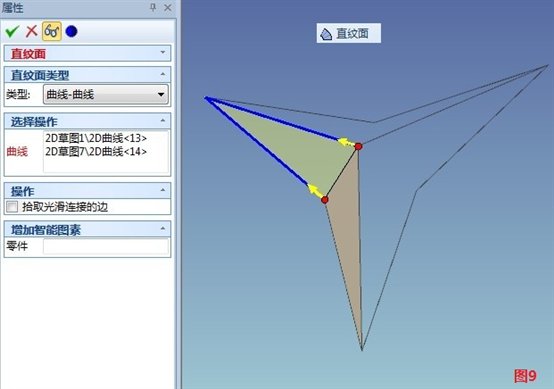Click the upper red endpoint dot
Image resolution: width=554 pixels, height=389 pixels.
[358, 146]
